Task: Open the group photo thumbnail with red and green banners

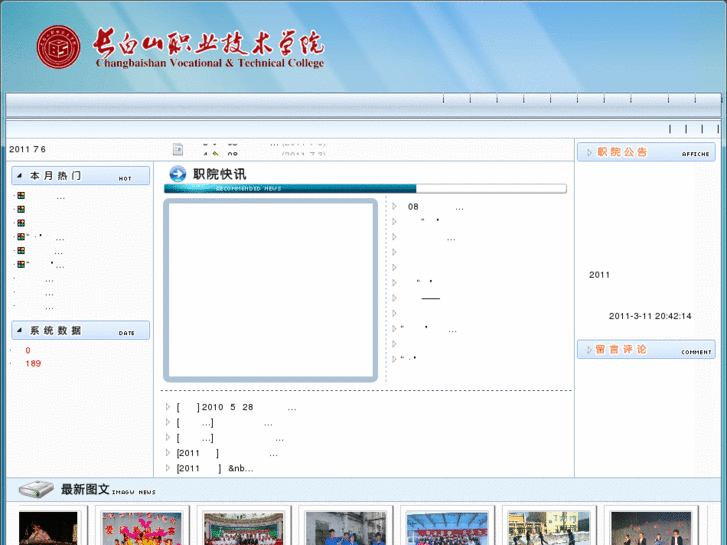Action: point(243,529)
